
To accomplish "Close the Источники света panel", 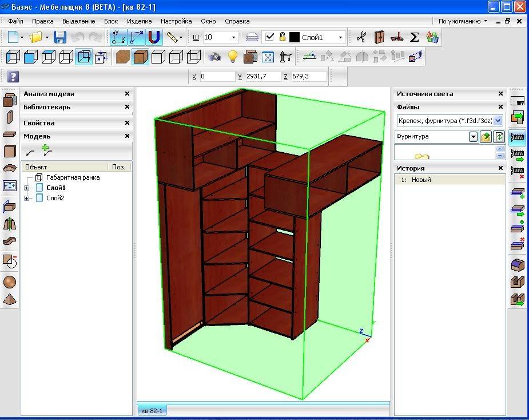I will coord(500,94).
